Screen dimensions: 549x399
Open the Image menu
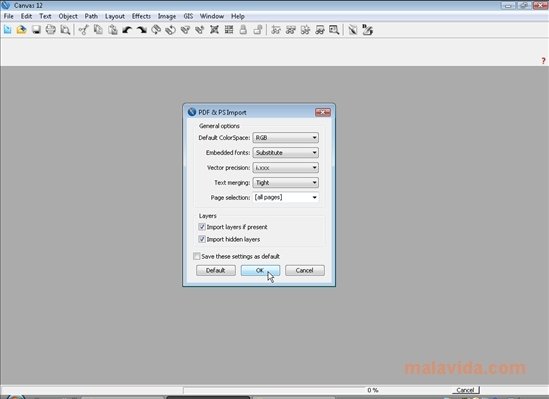[x=167, y=16]
